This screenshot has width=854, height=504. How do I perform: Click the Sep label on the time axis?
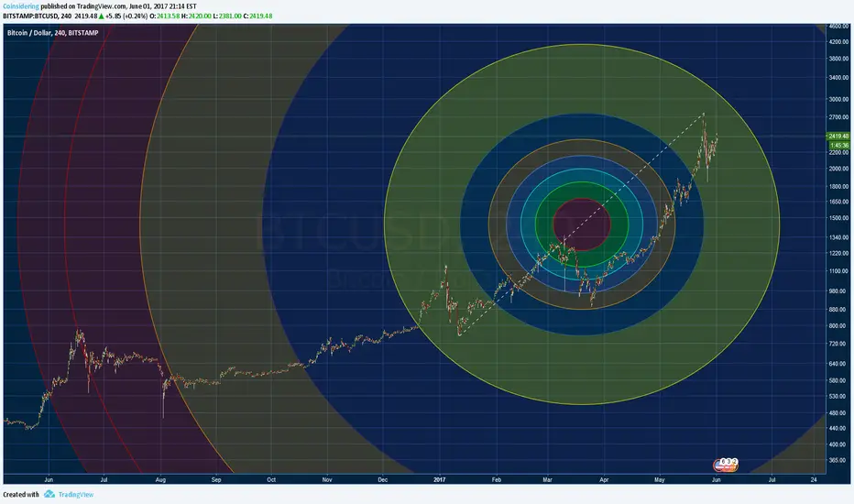coord(216,480)
